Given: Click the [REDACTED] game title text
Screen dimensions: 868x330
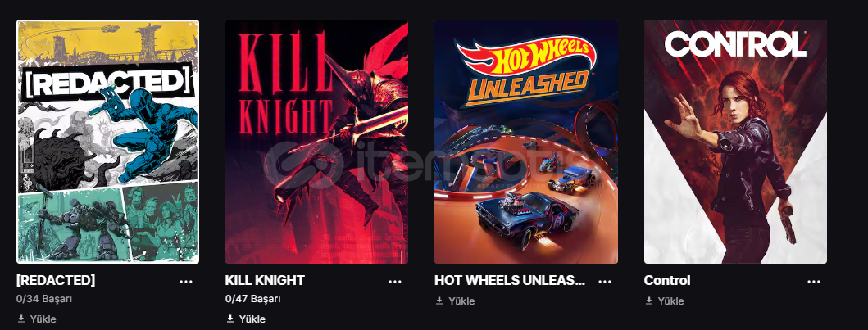Looking at the screenshot, I should coord(56,280).
